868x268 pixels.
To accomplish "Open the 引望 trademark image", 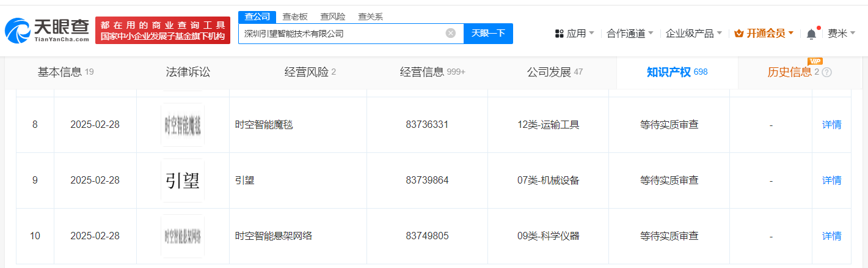I will click(x=183, y=181).
